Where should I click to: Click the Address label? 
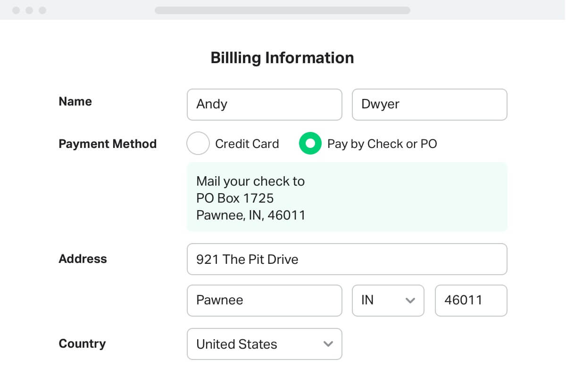tap(83, 259)
